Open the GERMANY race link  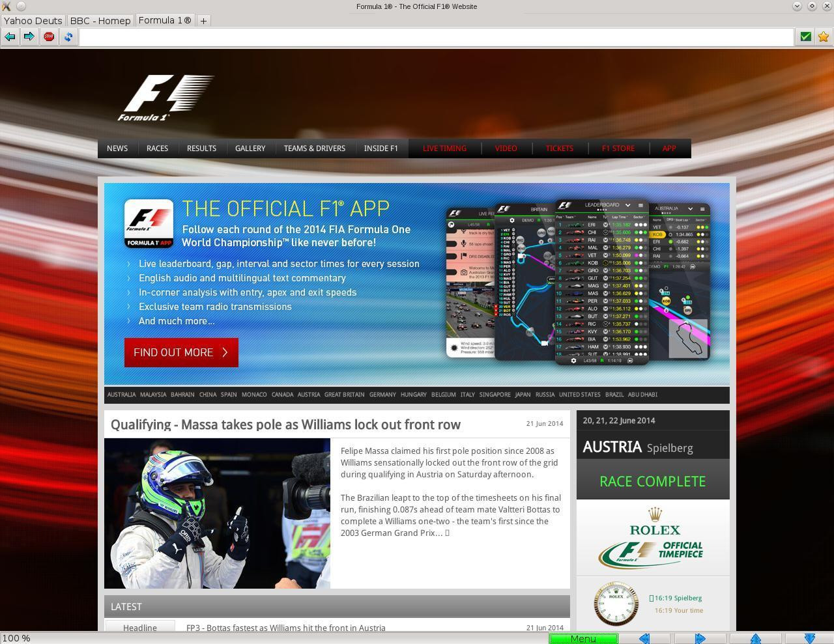click(382, 395)
